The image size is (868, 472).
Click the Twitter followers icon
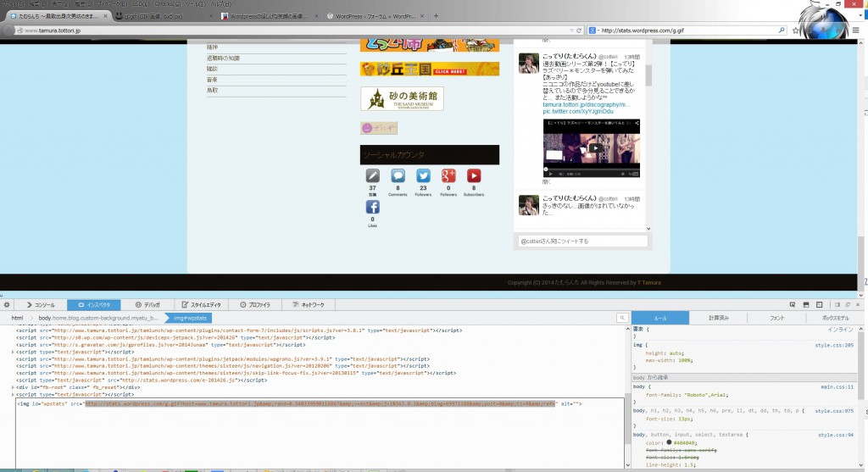(x=423, y=176)
